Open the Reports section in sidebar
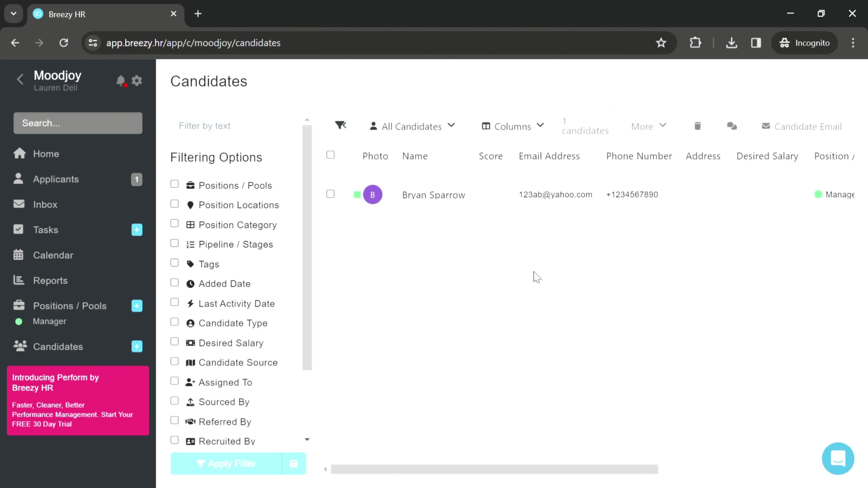This screenshot has height=488, width=868. tap(50, 281)
